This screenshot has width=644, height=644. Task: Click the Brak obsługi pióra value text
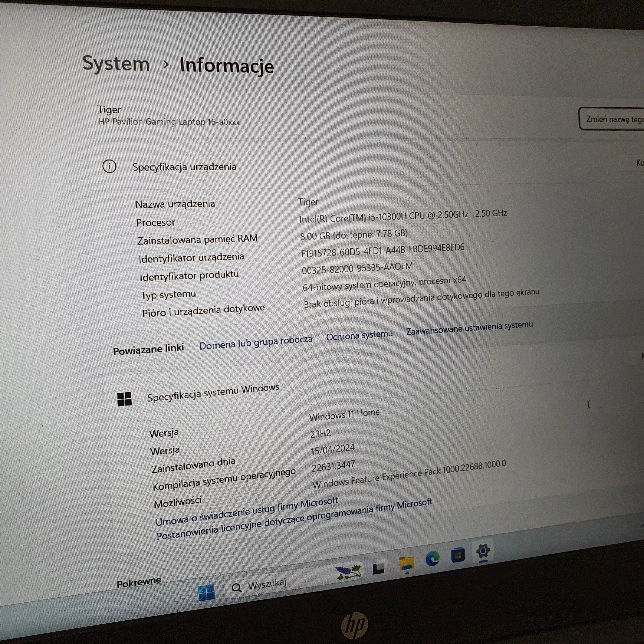[421, 298]
